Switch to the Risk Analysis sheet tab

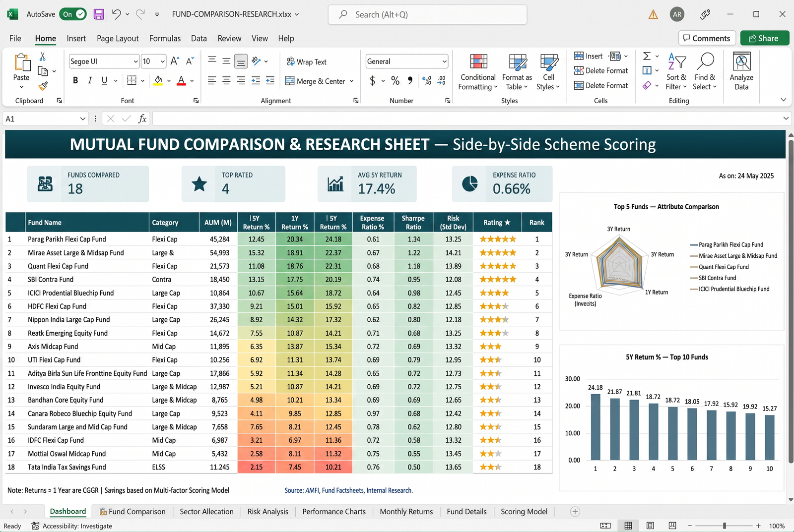click(x=268, y=512)
